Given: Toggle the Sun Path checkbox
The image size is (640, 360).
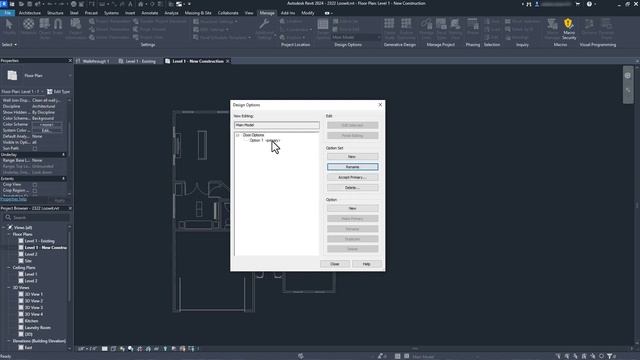Looking at the screenshot, I should 35,149.
